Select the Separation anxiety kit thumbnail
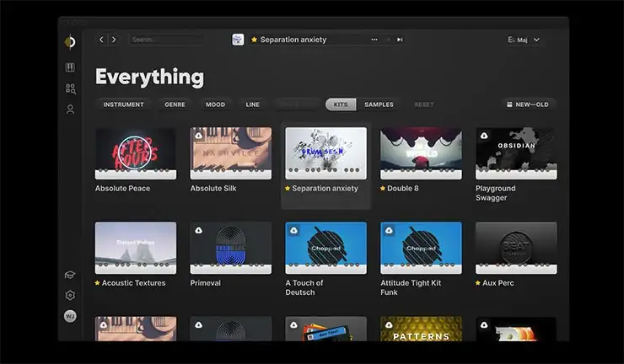Viewport: 624px width, 364px height. 326,153
